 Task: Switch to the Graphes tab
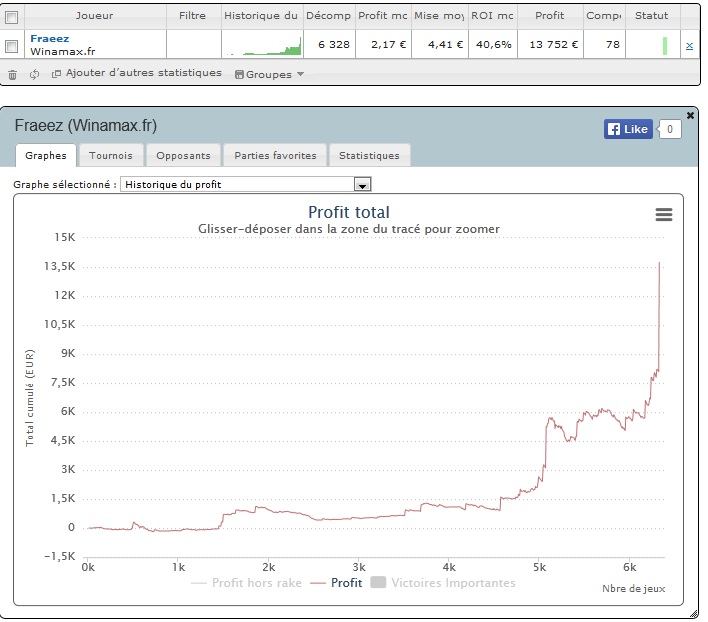pos(46,155)
